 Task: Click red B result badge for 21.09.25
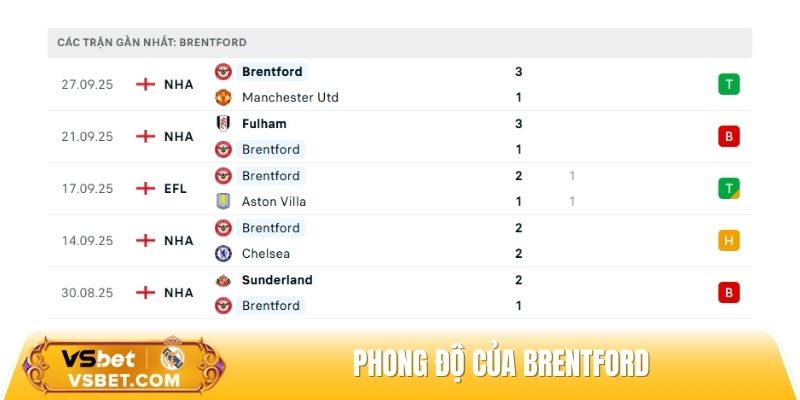(x=729, y=137)
